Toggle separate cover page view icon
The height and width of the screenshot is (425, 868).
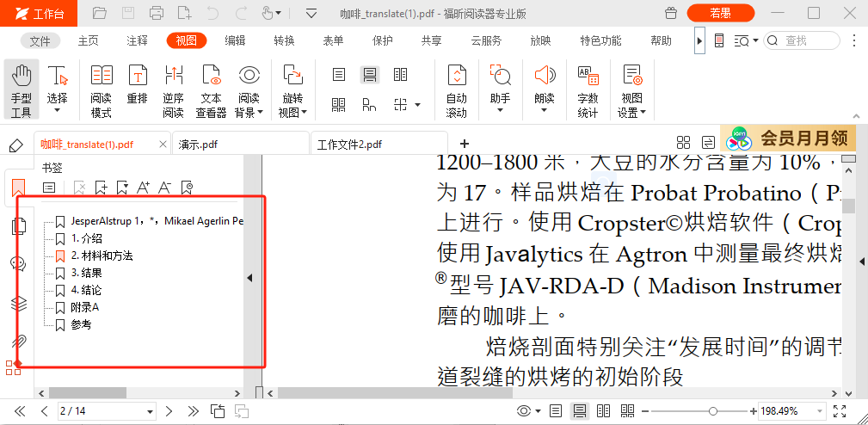click(370, 105)
